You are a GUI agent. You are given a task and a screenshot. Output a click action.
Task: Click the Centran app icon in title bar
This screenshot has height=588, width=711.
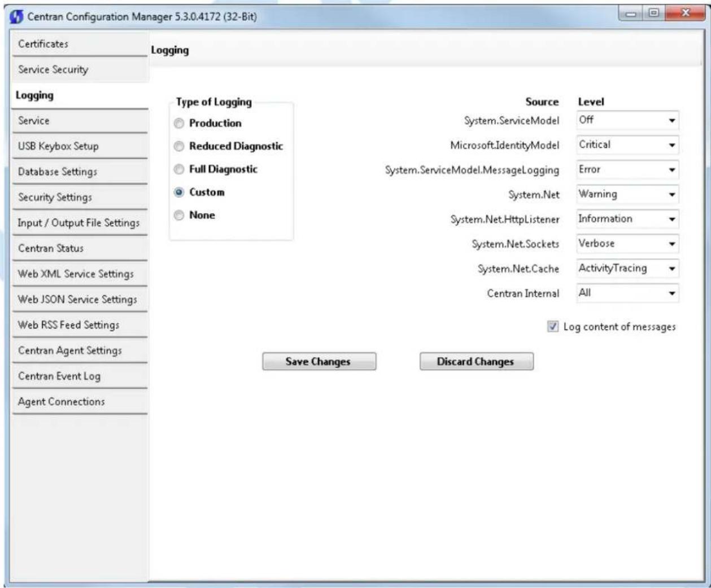point(17,16)
